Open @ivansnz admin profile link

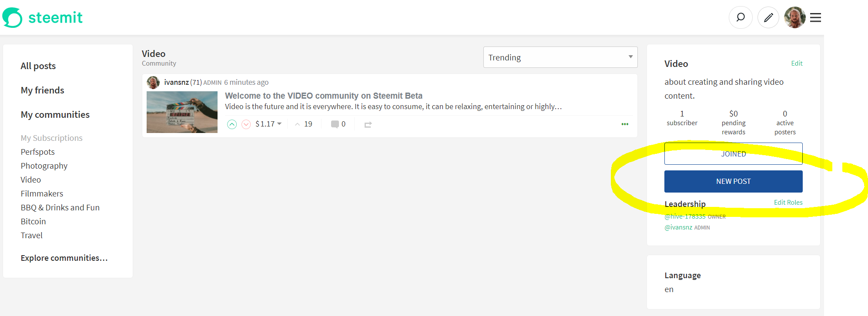(x=678, y=227)
